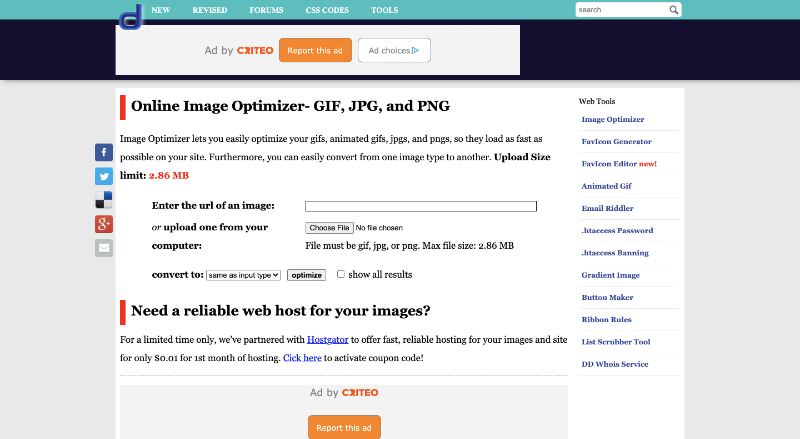Click the Choose File button

(329, 228)
